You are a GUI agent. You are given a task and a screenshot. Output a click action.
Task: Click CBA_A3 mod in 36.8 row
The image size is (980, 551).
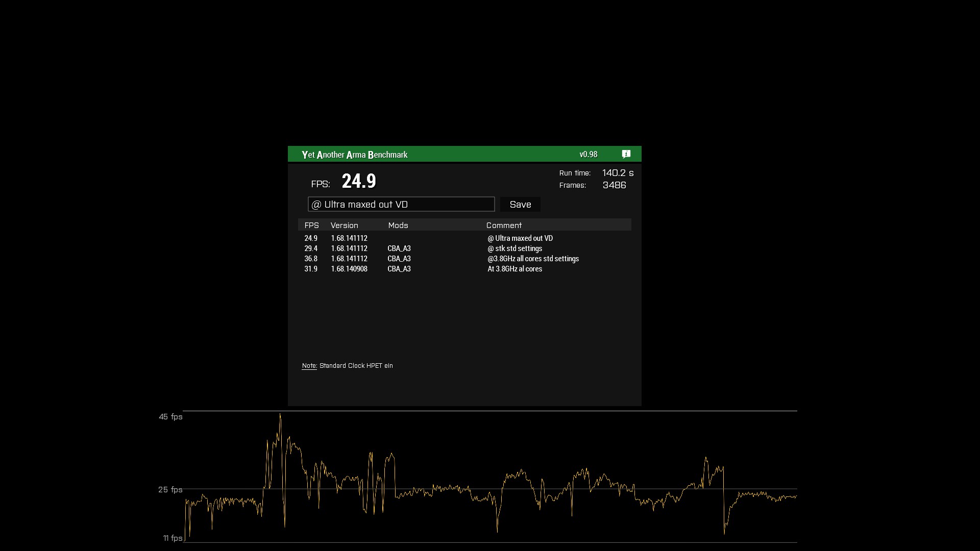399,259
